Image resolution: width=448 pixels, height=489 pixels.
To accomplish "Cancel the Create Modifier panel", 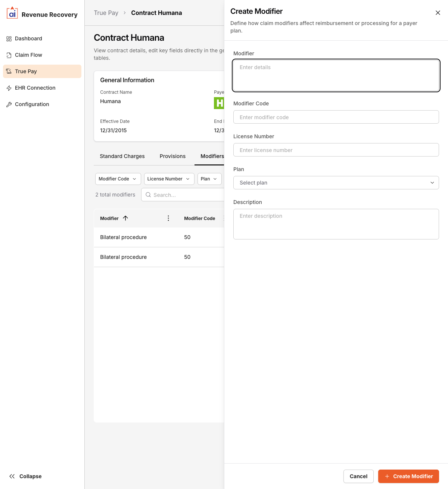I will [x=358, y=476].
